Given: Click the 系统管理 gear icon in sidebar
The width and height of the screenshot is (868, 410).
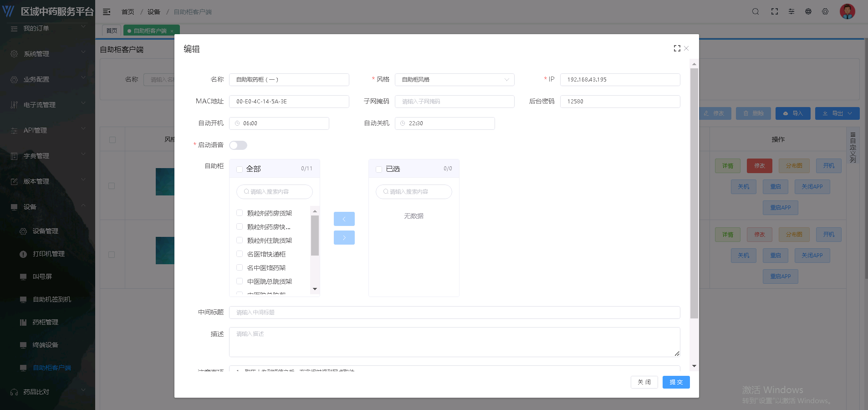Looking at the screenshot, I should 14,54.
